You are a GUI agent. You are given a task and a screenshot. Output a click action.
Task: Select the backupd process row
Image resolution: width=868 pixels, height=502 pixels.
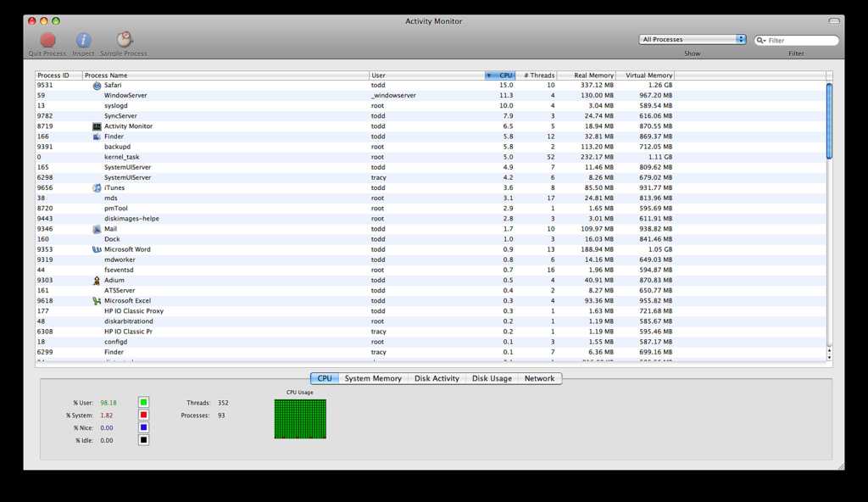[x=431, y=147]
